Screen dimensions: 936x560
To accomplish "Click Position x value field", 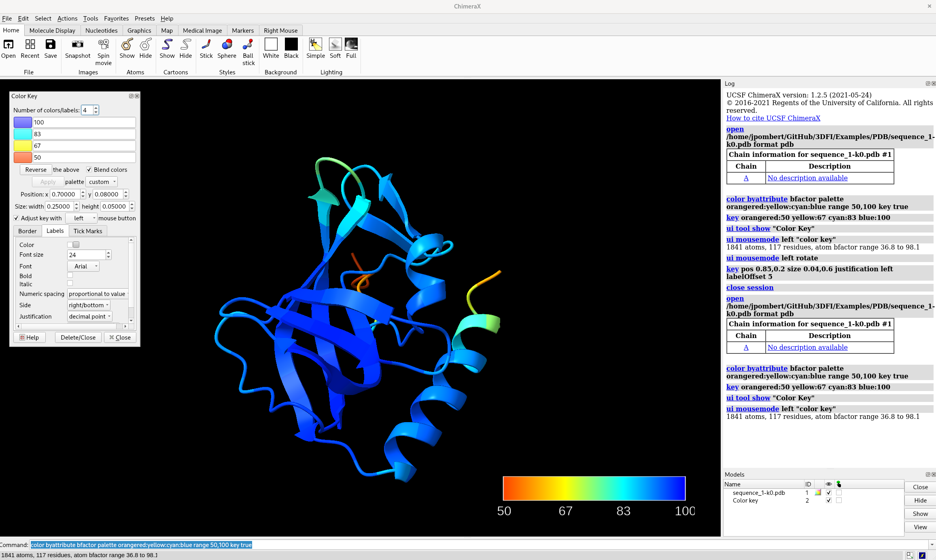I will click(65, 194).
